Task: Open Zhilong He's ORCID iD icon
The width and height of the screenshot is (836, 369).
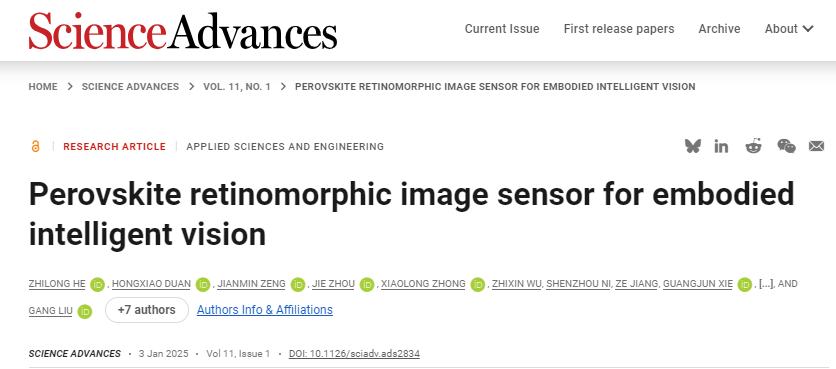Action: click(x=97, y=285)
